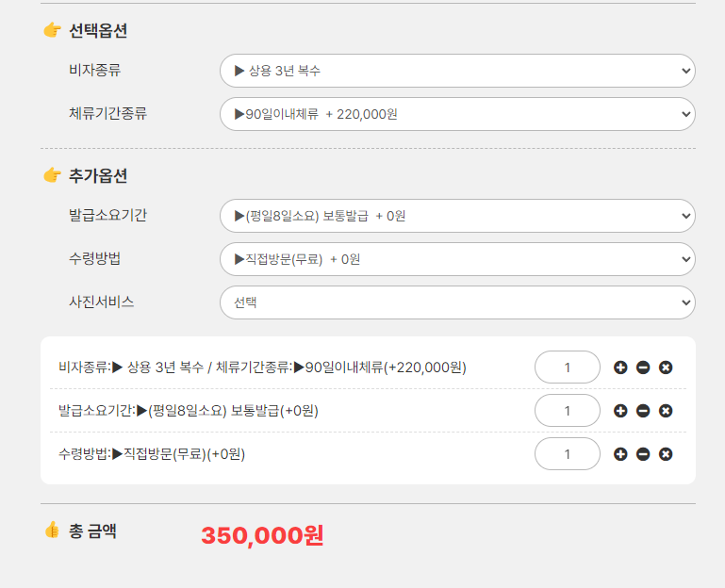The image size is (725, 588).
Task: Click the 350,000원 total price
Action: point(262,536)
